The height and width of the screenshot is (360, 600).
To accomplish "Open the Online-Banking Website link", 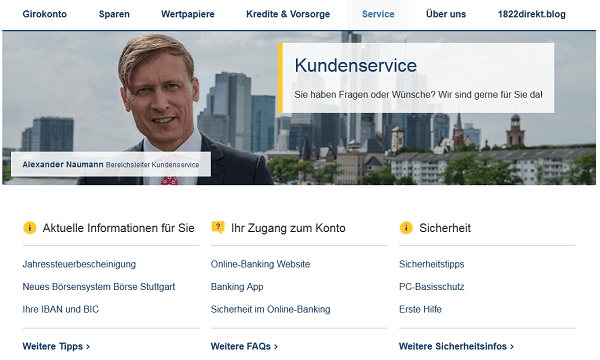I will [260, 264].
